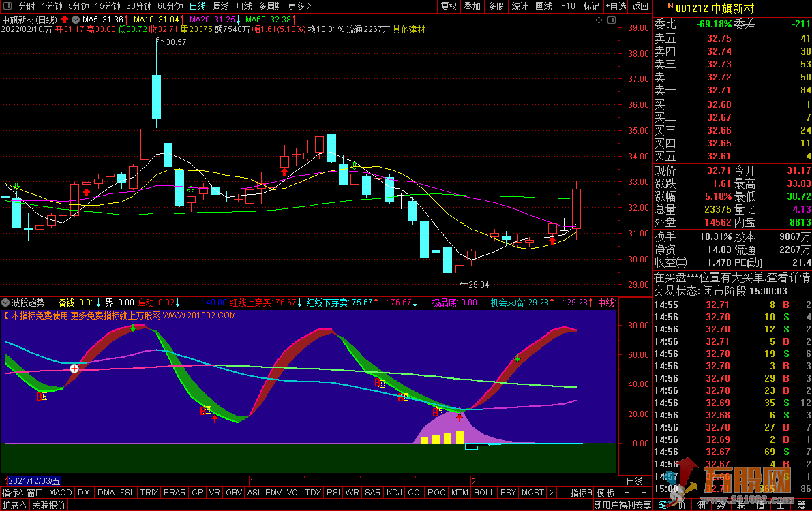
Task: Click the 叠加 overlay button
Action: click(x=472, y=6)
